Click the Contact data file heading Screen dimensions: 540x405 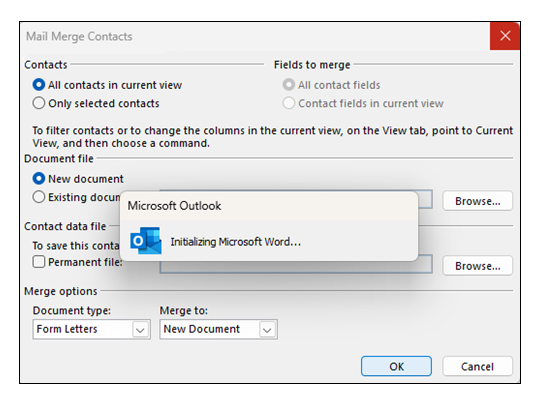65,226
